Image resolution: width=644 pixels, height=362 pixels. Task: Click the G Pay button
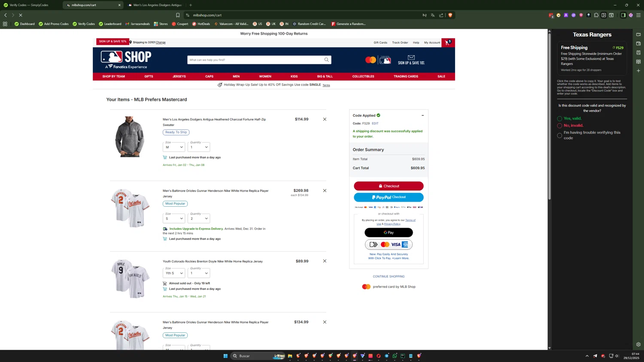pos(389,232)
